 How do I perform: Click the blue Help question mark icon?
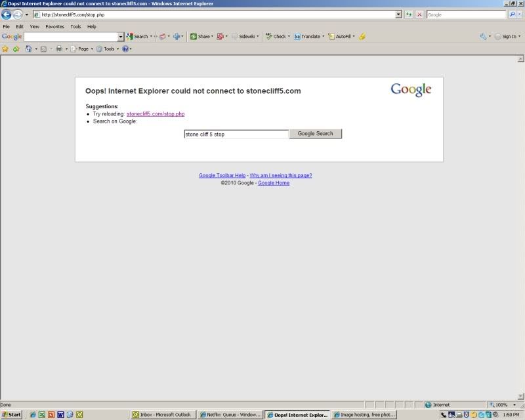click(x=125, y=49)
